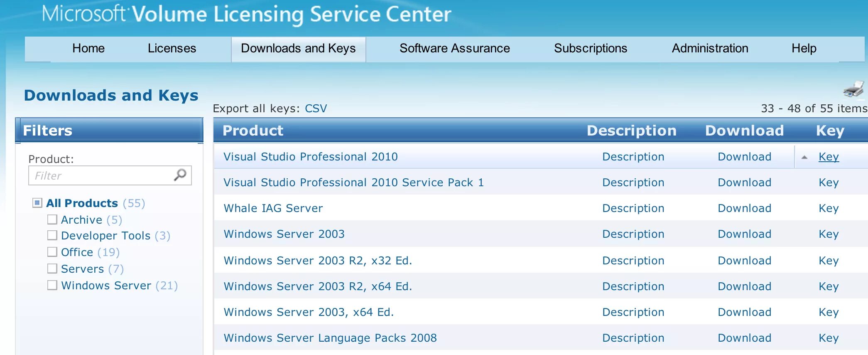868x355 pixels.
Task: Open Windows Server 2003 R2, x32 Ed. link
Action: [318, 261]
